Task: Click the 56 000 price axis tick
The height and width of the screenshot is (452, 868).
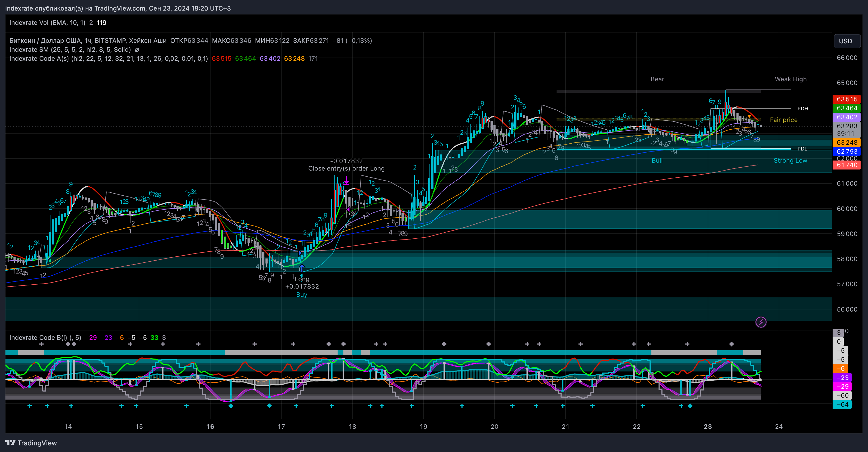Action: pos(847,309)
